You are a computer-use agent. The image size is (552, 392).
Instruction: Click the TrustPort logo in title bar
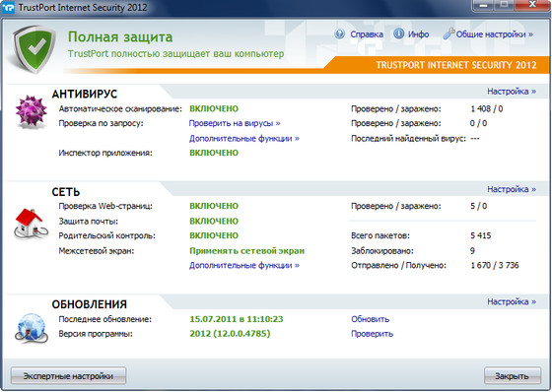click(x=8, y=8)
